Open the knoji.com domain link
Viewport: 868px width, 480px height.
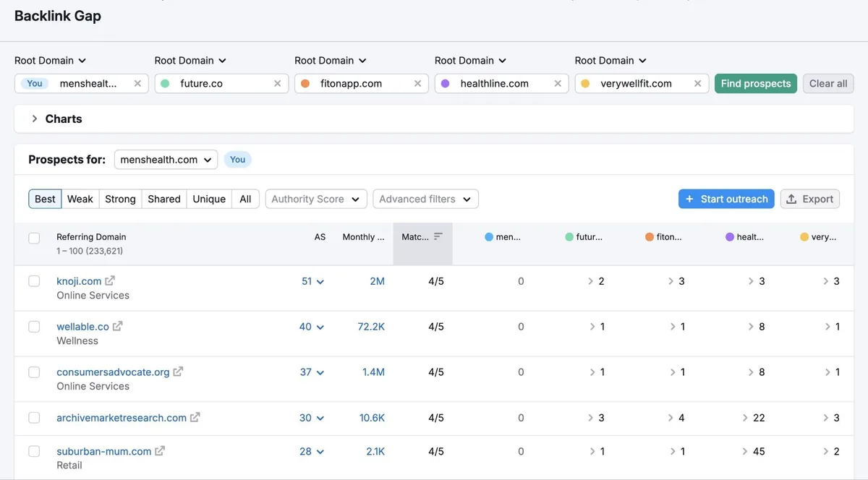pos(79,280)
